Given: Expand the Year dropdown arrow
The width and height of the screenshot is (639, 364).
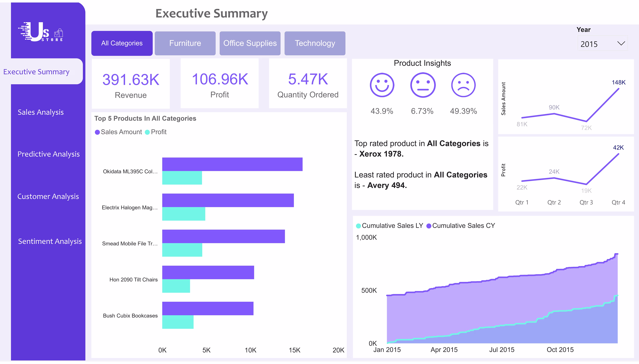Looking at the screenshot, I should tap(621, 44).
